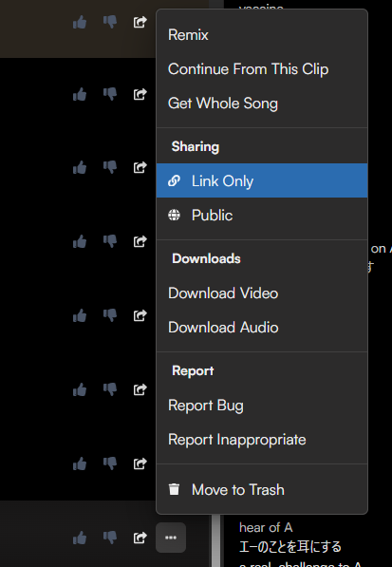392x567 pixels.
Task: Click thumbs up on the top row
Action: (x=80, y=23)
